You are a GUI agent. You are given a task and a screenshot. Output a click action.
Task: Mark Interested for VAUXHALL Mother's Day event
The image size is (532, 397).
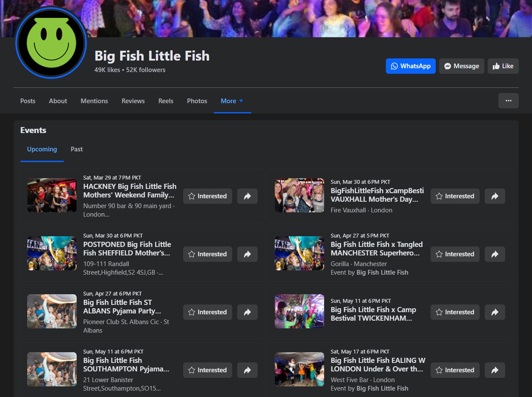[x=455, y=196]
